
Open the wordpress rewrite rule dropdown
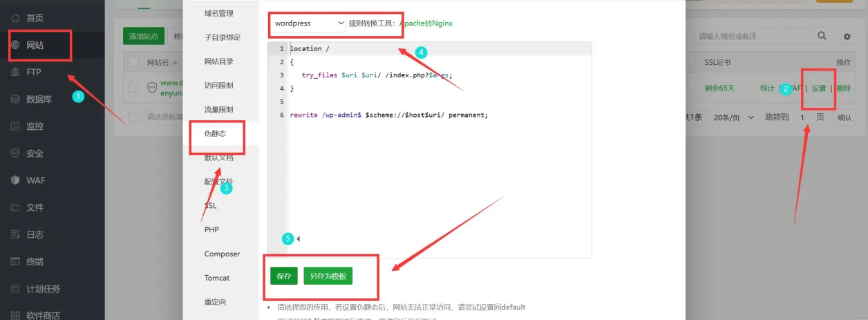(308, 23)
